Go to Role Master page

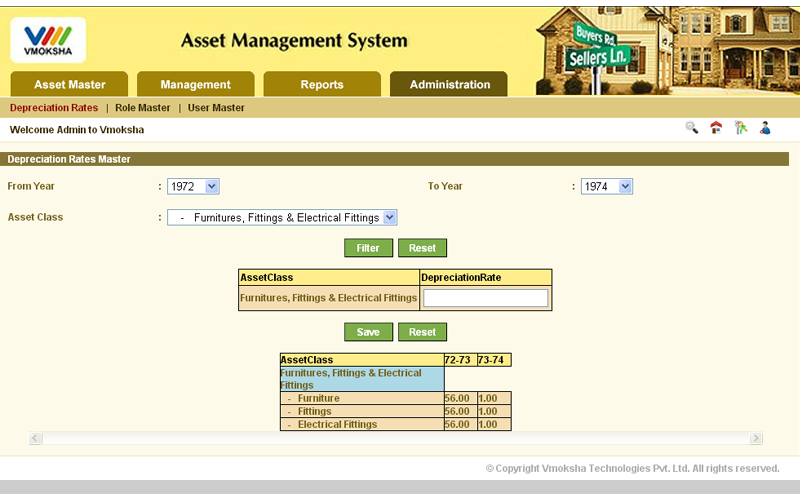(142, 108)
